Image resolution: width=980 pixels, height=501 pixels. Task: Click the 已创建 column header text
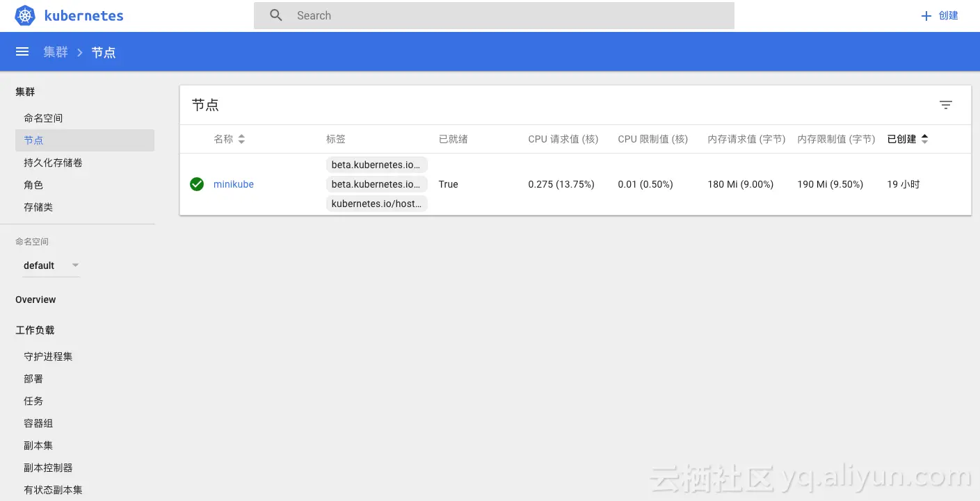coord(902,139)
